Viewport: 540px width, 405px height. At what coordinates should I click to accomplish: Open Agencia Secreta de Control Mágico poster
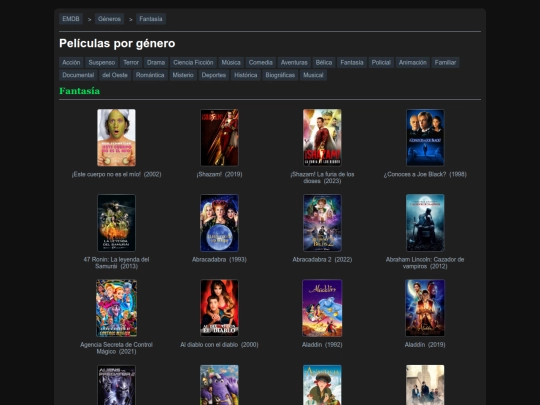coord(116,308)
